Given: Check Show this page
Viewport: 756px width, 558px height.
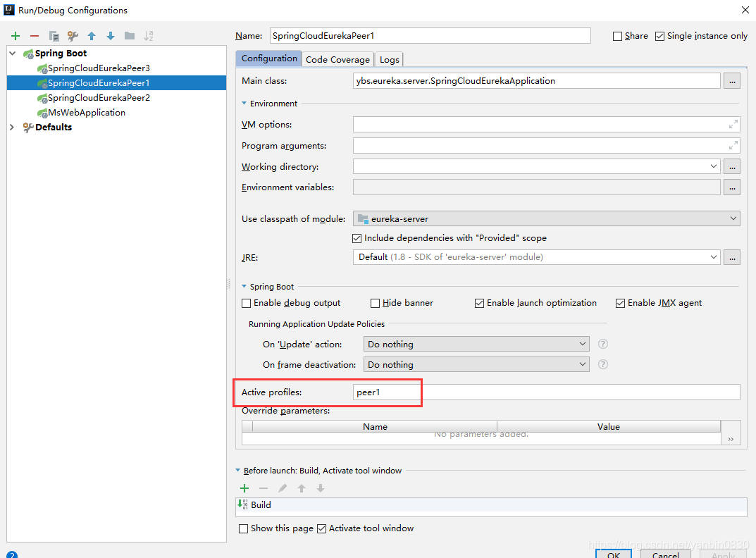Looking at the screenshot, I should point(244,528).
